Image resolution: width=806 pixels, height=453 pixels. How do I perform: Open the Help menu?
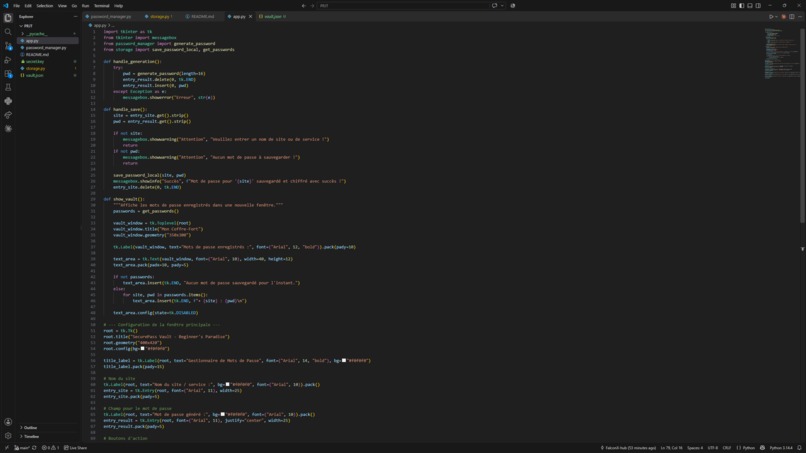click(x=118, y=6)
